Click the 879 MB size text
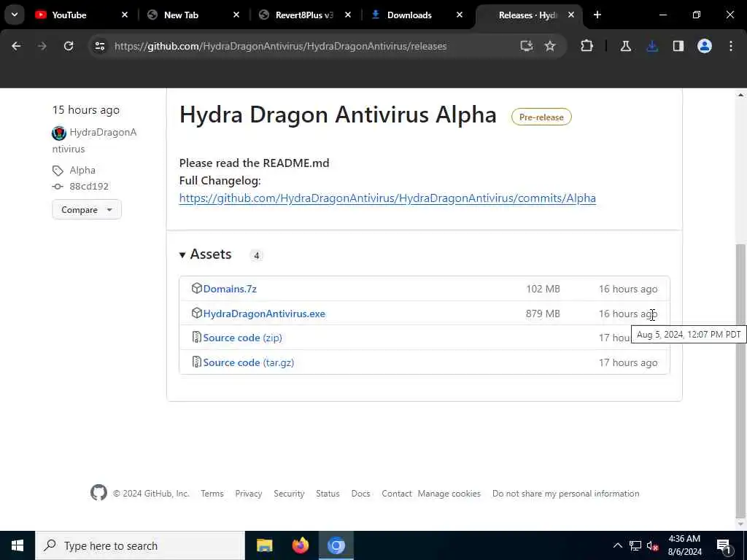This screenshot has height=560, width=747. pyautogui.click(x=543, y=314)
